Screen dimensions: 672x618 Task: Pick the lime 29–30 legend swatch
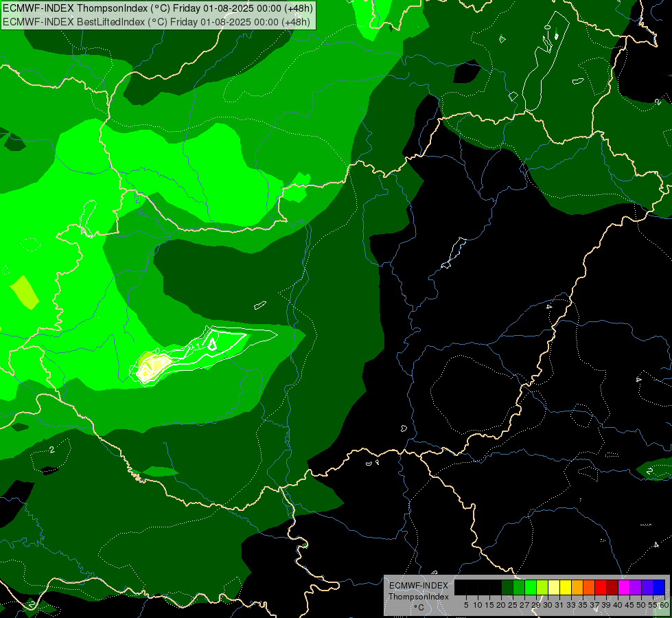pyautogui.click(x=542, y=587)
